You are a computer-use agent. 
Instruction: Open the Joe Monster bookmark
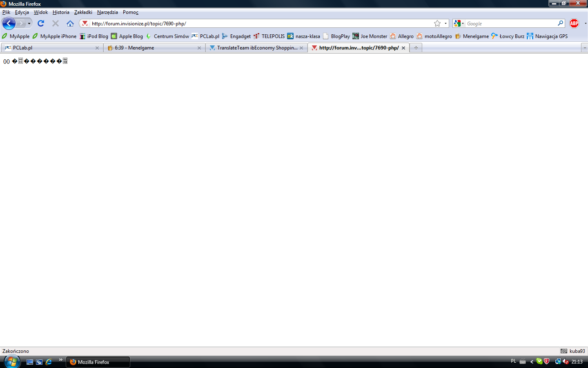(370, 36)
